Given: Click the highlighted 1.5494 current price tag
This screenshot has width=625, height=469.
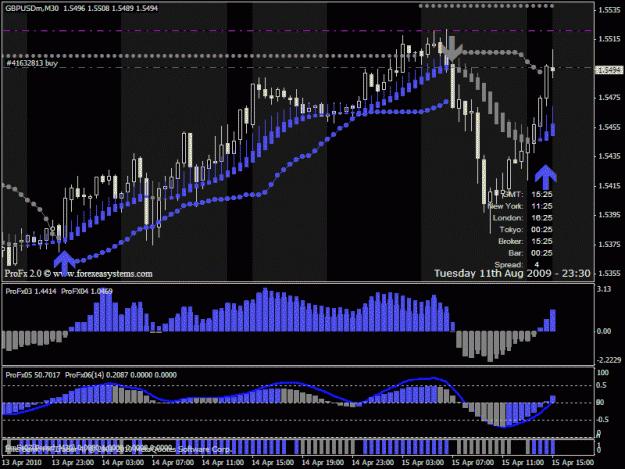Looking at the screenshot, I should pos(609,70).
